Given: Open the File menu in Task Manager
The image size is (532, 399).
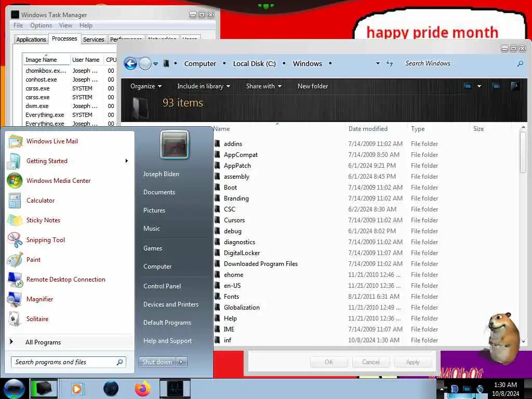Looking at the screenshot, I should 18,25.
